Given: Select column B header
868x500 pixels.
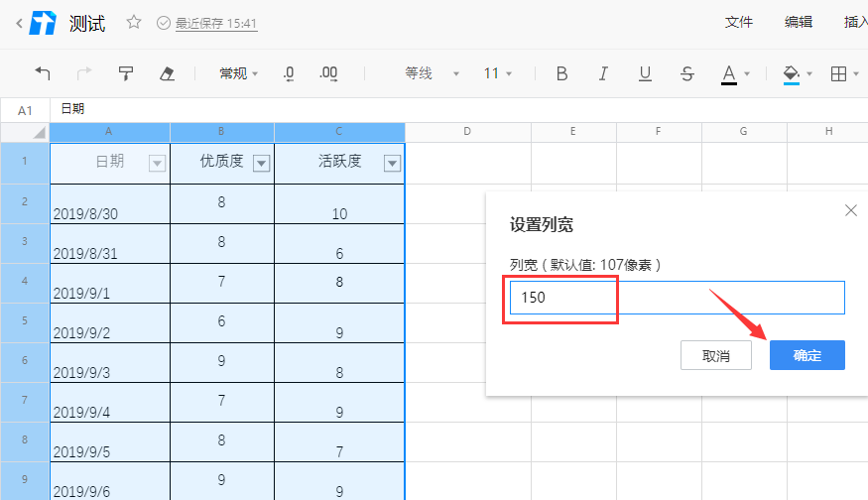Looking at the screenshot, I should click(x=221, y=132).
